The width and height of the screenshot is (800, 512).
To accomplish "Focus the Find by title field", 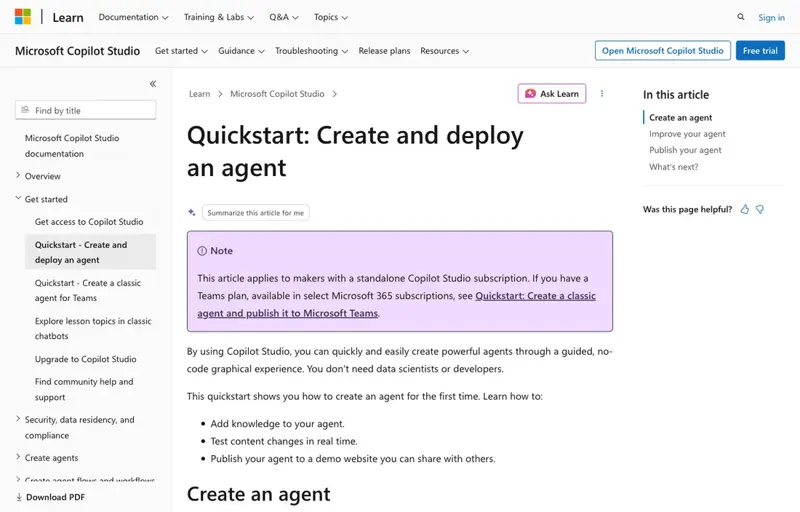I will click(85, 110).
